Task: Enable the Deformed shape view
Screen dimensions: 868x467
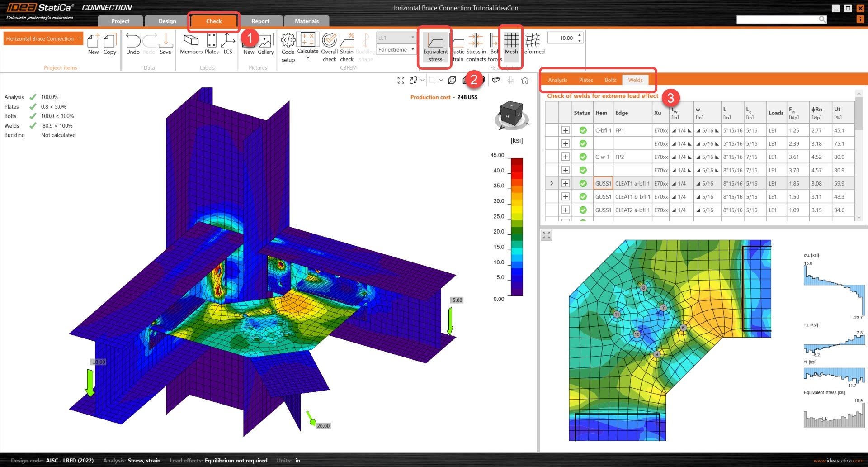Action: pyautogui.click(x=533, y=45)
